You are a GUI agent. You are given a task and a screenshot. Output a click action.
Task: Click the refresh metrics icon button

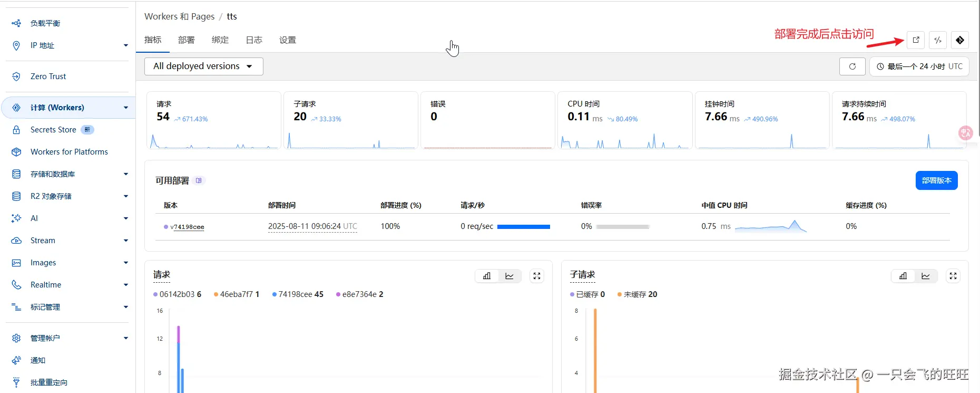(852, 66)
